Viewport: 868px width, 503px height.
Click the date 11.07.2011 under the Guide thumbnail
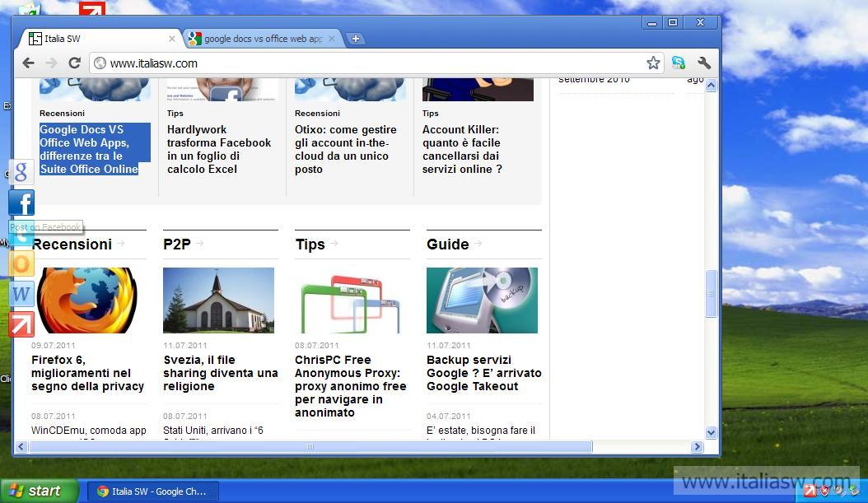tap(448, 345)
